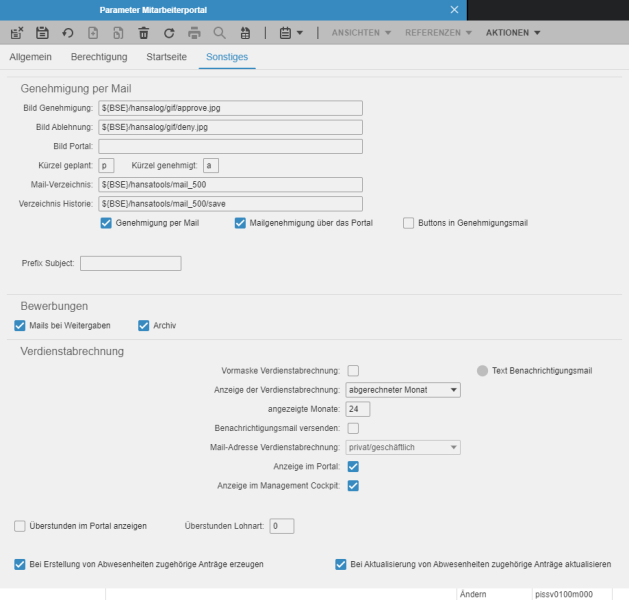629x600 pixels.
Task: Click the save-and-close toolbar icon
Action: pos(17,33)
